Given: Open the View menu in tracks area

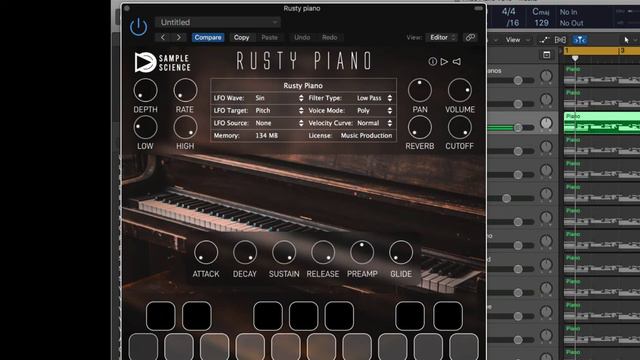Looking at the screenshot, I should [517, 40].
